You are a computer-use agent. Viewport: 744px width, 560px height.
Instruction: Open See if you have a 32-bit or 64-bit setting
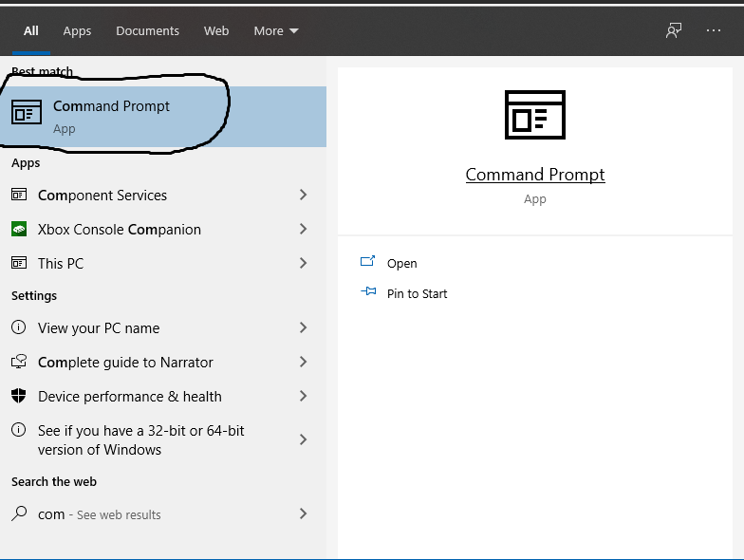click(x=163, y=440)
